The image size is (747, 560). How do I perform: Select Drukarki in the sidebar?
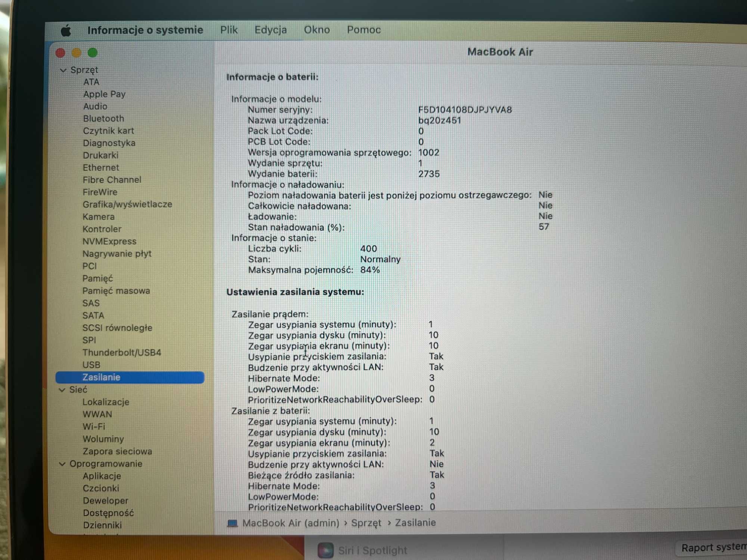tap(100, 155)
